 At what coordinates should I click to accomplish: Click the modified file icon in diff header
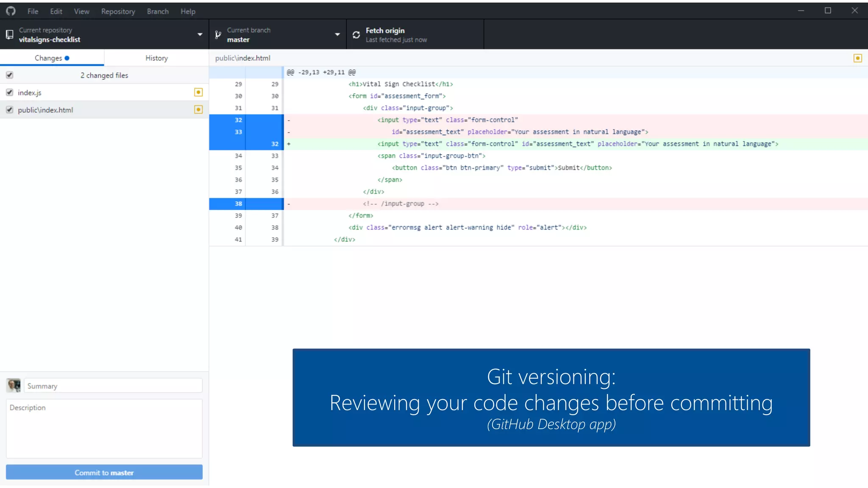click(857, 58)
